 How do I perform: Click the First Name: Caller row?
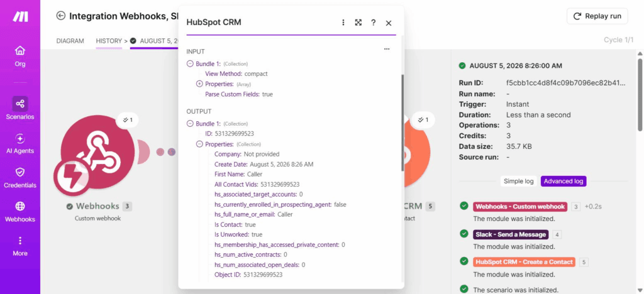(238, 174)
